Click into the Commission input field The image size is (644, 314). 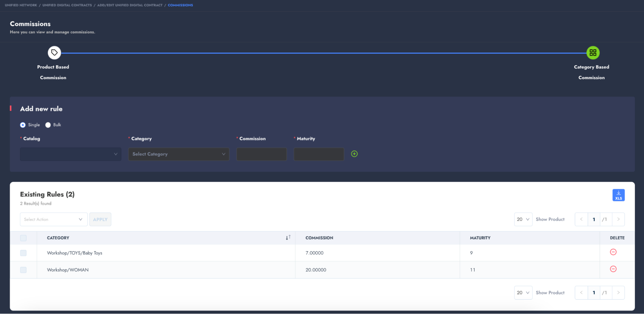(x=261, y=154)
